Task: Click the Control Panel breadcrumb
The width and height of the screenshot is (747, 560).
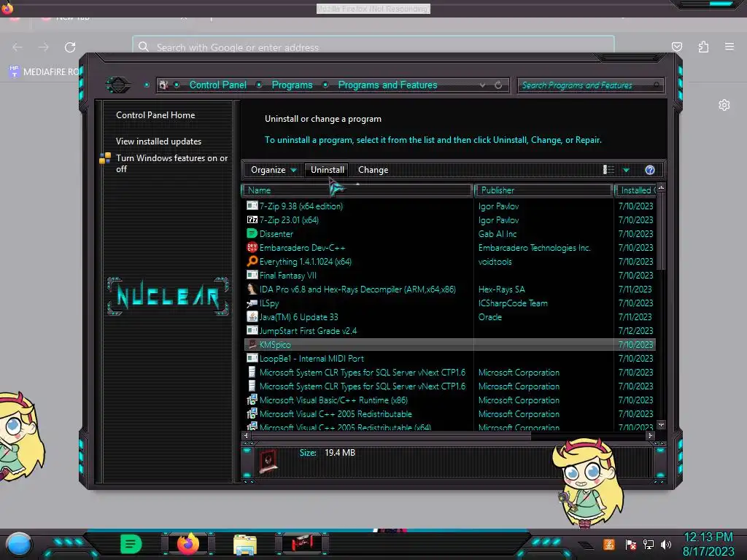Action: (217, 85)
